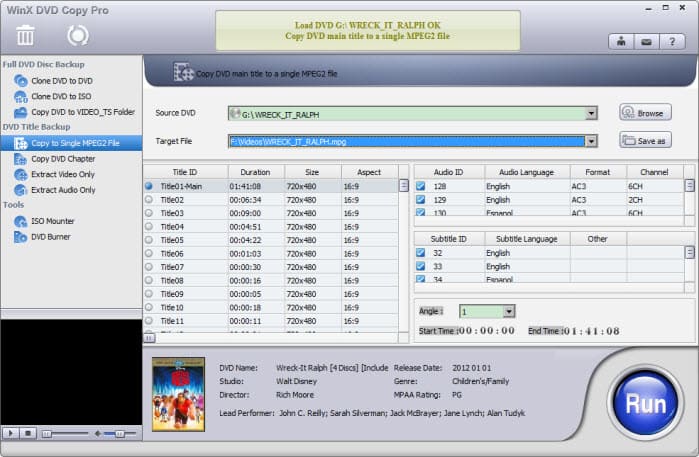
Task: Choose Clone DVD to DVD mode
Action: click(x=62, y=81)
